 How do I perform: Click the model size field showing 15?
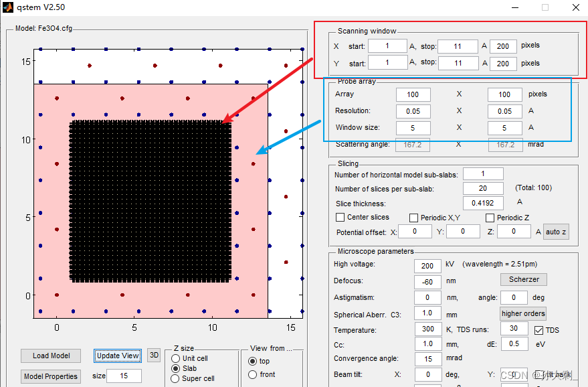pyautogui.click(x=124, y=376)
